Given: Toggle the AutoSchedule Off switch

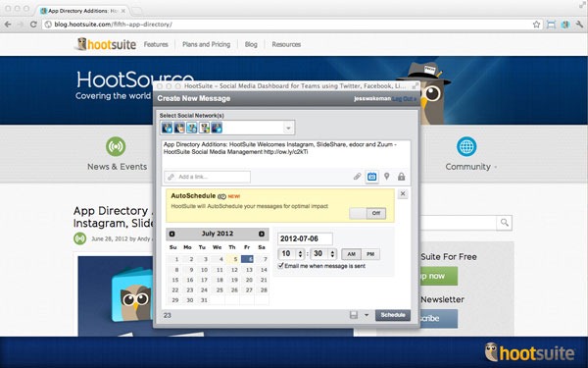Looking at the screenshot, I should (367, 213).
